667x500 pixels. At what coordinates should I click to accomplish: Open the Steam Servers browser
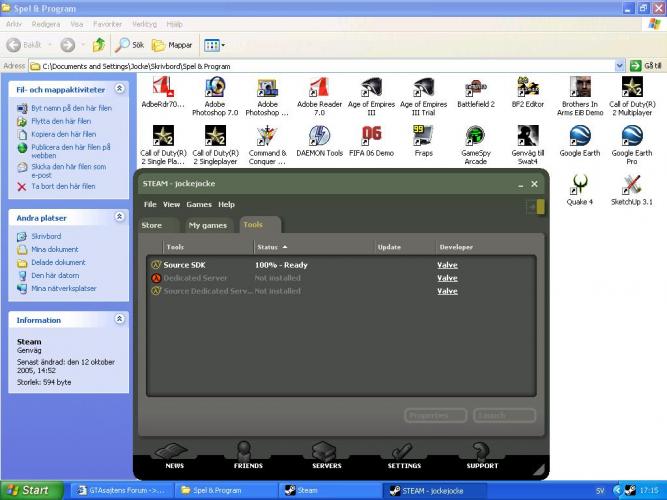pos(327,456)
